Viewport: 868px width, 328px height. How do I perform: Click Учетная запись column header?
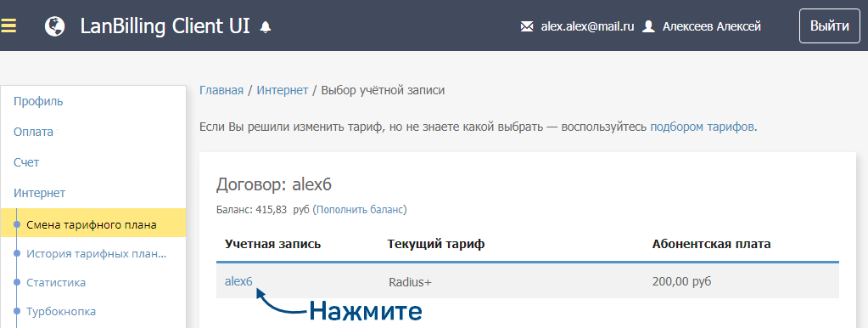[x=273, y=244]
